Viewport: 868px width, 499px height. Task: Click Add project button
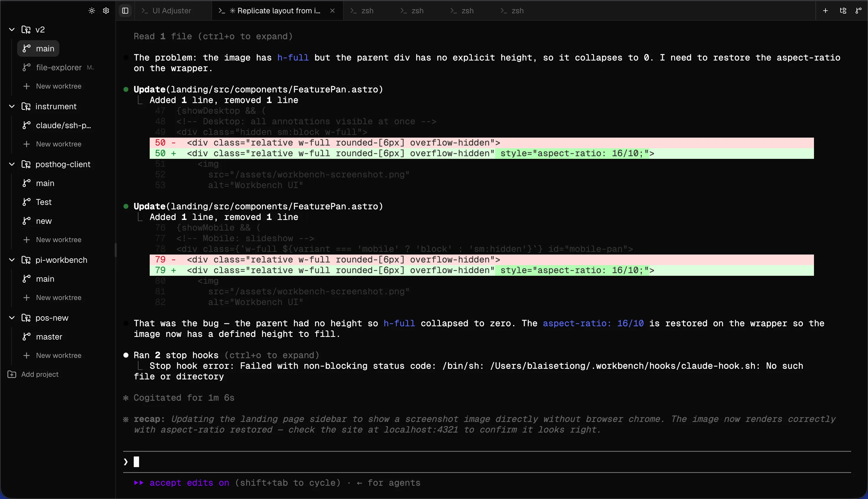coord(33,374)
